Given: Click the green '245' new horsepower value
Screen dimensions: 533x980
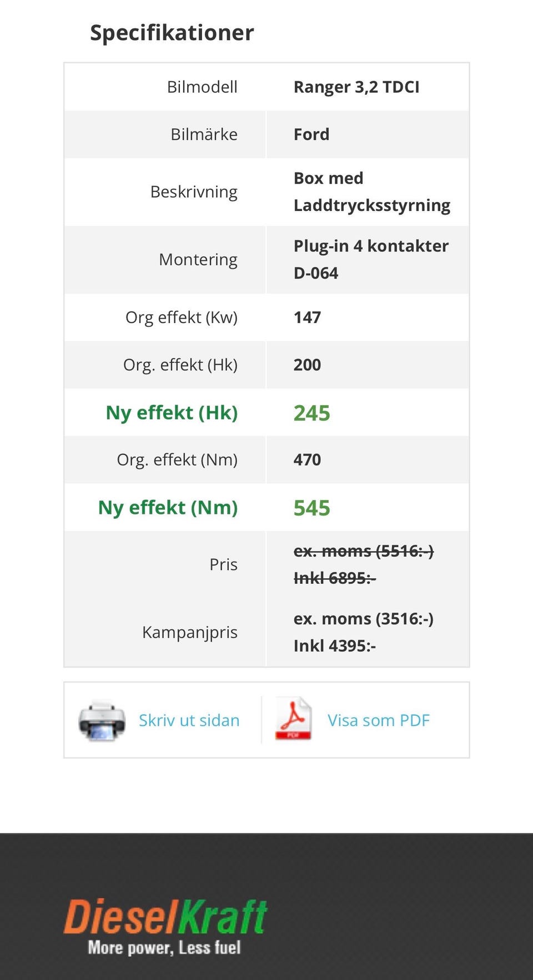Looking at the screenshot, I should point(311,413).
